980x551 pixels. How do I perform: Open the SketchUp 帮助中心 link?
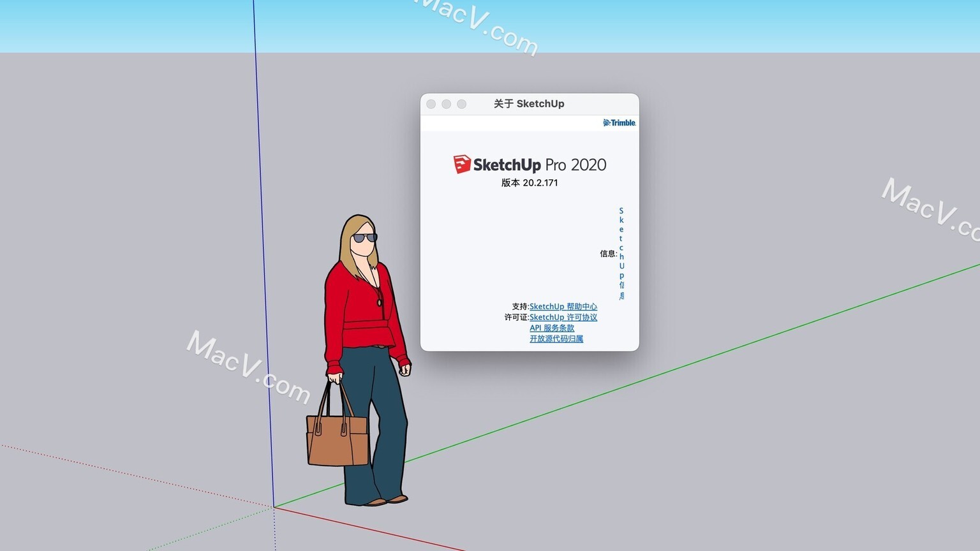(x=563, y=307)
